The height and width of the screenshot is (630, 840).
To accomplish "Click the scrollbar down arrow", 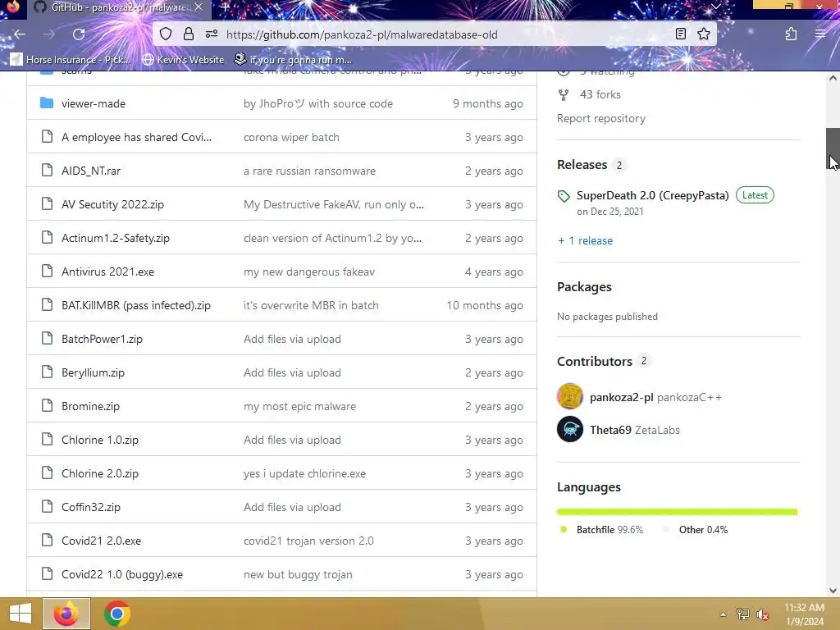I will pyautogui.click(x=833, y=591).
